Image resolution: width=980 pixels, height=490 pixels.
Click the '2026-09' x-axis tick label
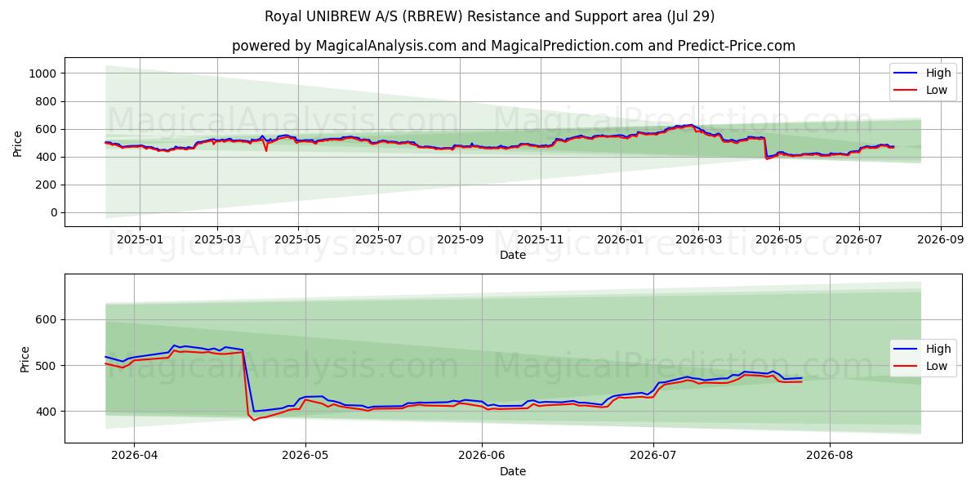(940, 240)
